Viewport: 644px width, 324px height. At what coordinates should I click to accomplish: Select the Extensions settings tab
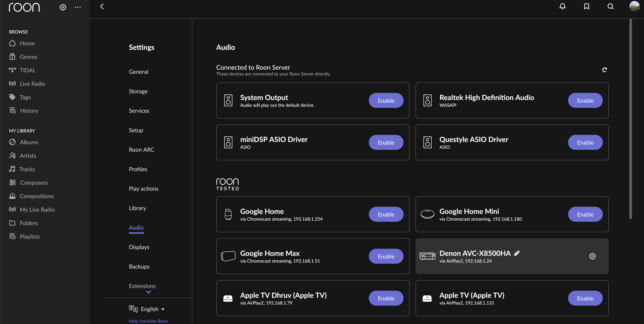pyautogui.click(x=142, y=286)
